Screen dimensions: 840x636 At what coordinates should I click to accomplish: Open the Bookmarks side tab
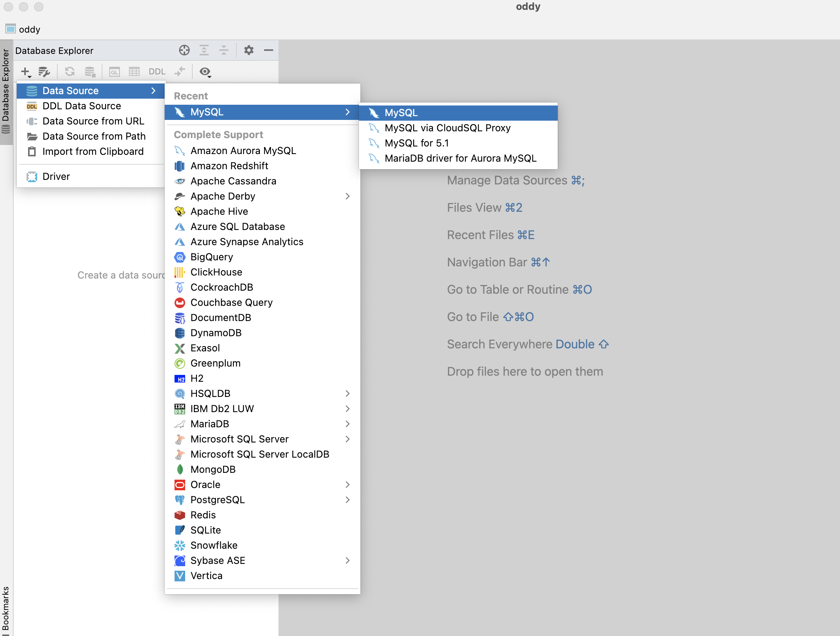tap(6, 608)
